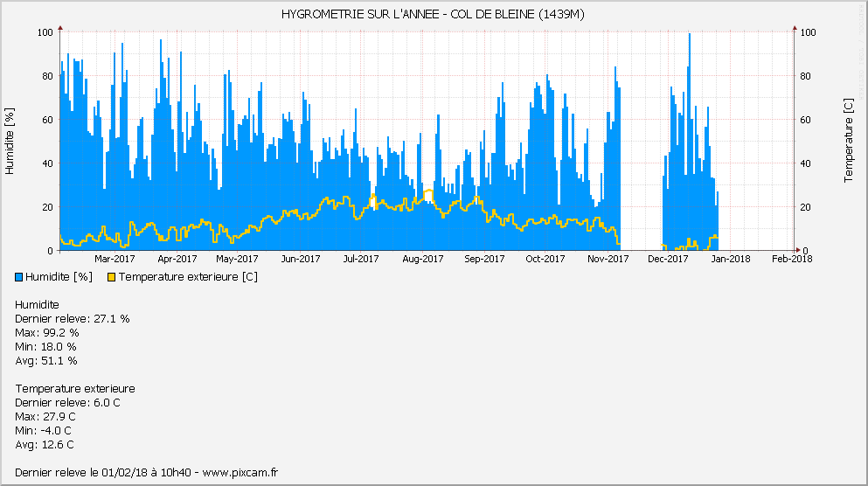Select the Humidite [%] legend label

(59, 277)
